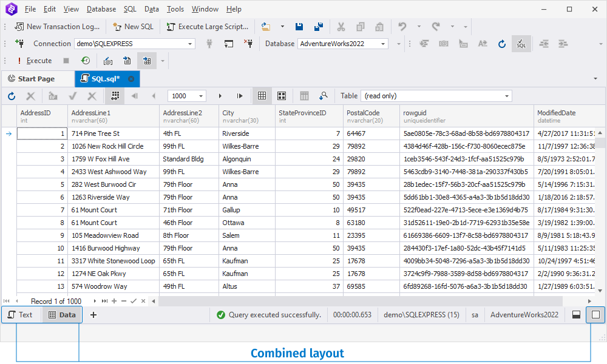Image resolution: width=607 pixels, height=364 pixels.
Task: Select the Algonquin city cell
Action: (247, 159)
